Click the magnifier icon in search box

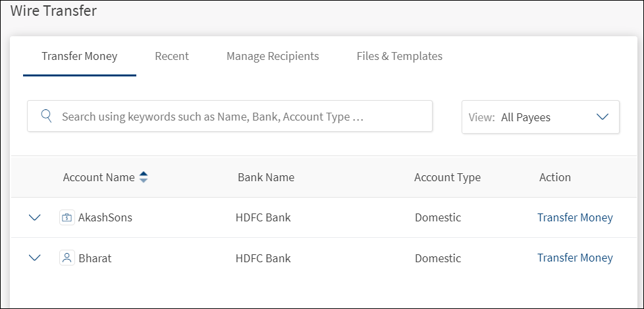point(46,117)
